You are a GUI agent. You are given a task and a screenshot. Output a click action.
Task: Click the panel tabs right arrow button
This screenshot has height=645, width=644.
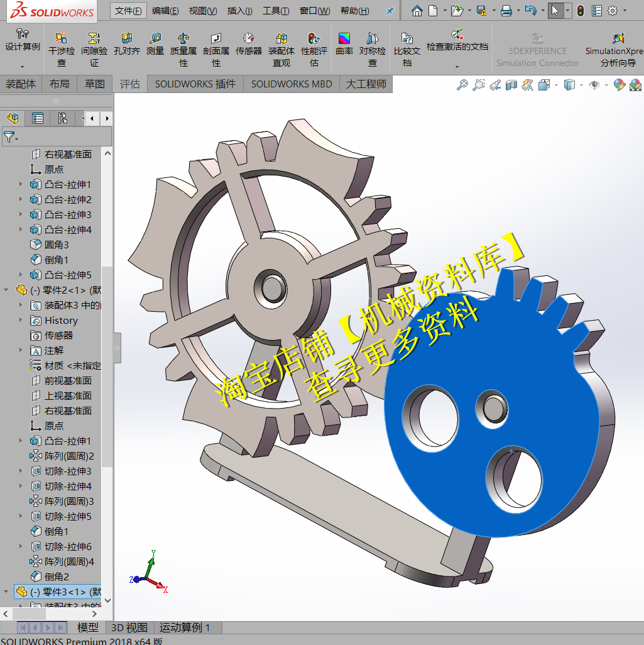pos(107,118)
